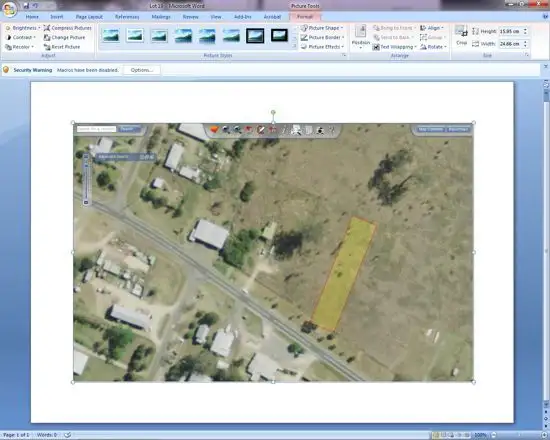Expand the Picture Styles gallery
Image resolution: width=550 pixels, height=440 pixels.
click(x=295, y=46)
